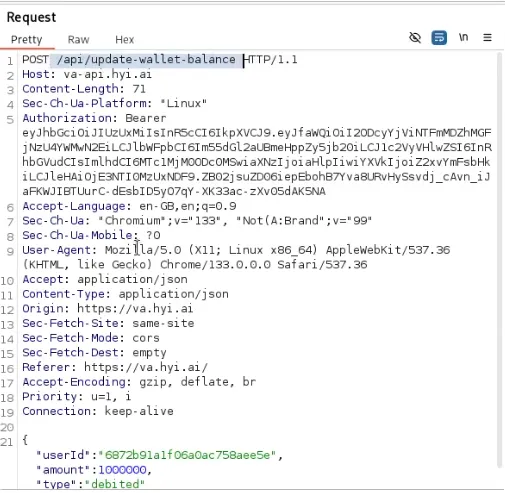505x493 pixels.
Task: Click the Chrome/133.0.0.0 Safari/537.36 text
Action: click(x=264, y=265)
